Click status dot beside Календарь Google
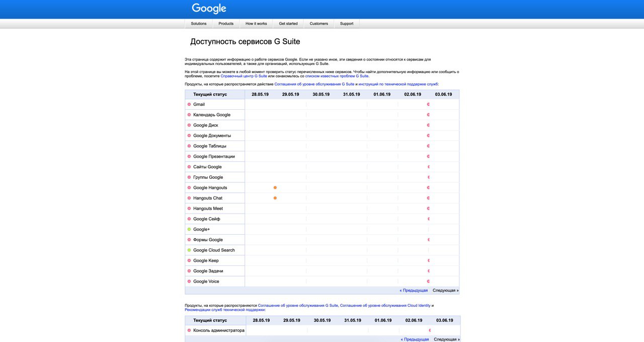The height and width of the screenshot is (342, 644). point(189,115)
